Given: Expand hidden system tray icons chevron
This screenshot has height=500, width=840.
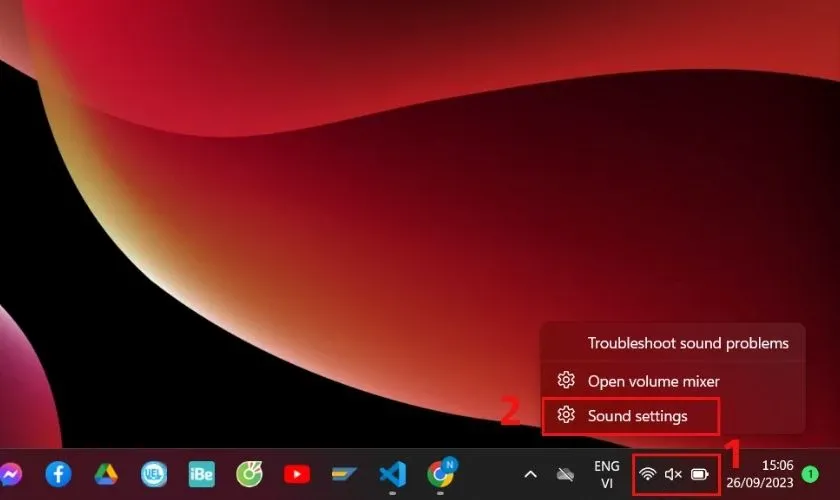Looking at the screenshot, I should [x=531, y=474].
